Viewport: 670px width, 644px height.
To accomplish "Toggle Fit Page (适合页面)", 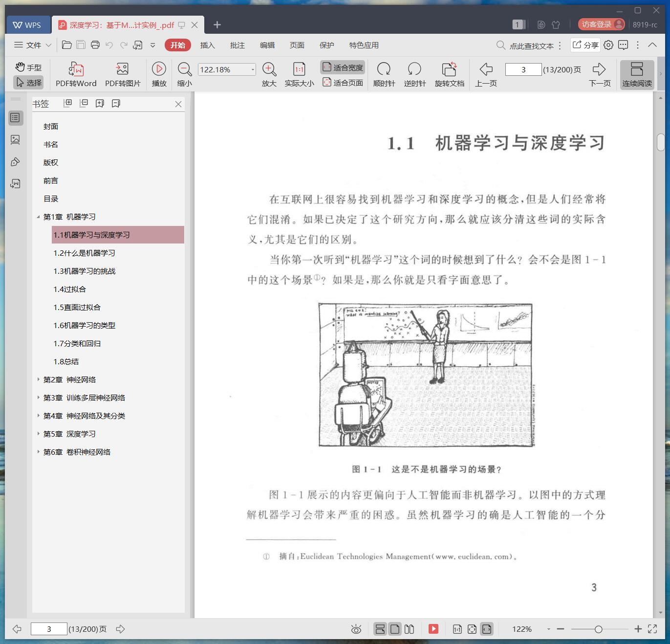I will click(343, 83).
